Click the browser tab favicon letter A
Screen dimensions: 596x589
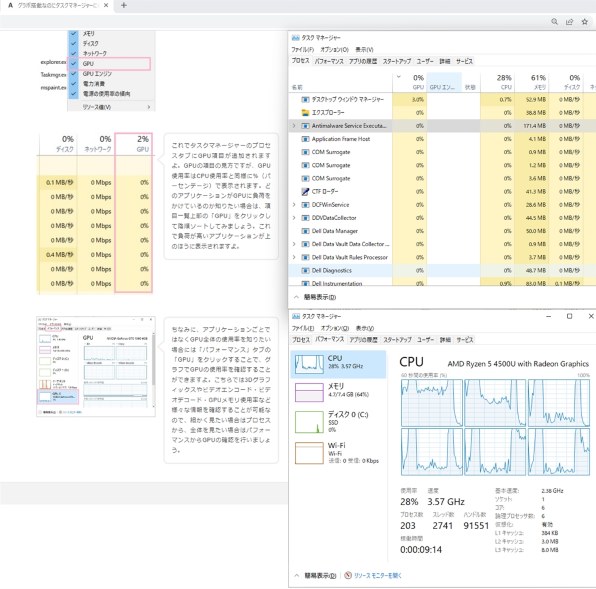click(x=10, y=5)
